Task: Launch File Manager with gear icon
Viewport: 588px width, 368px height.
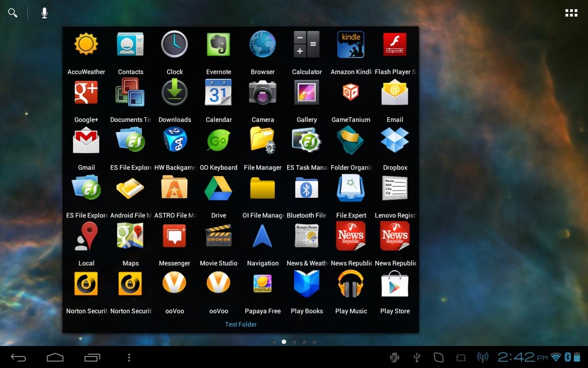Action: point(262,140)
